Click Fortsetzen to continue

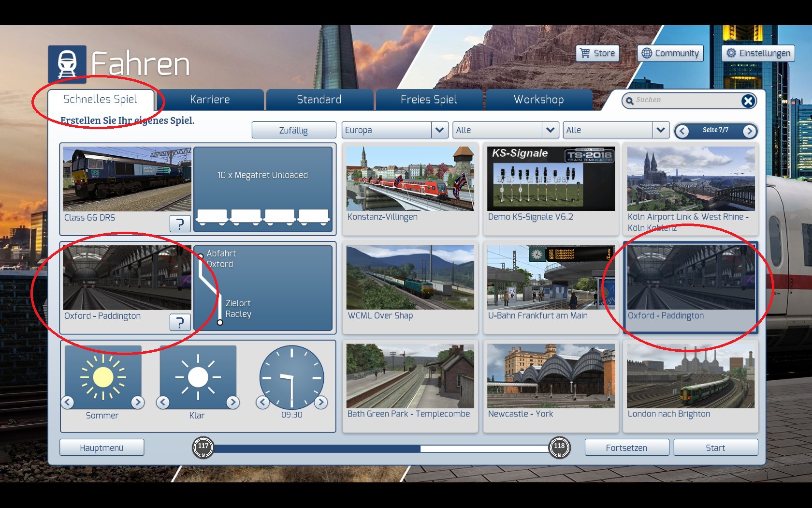[626, 448]
